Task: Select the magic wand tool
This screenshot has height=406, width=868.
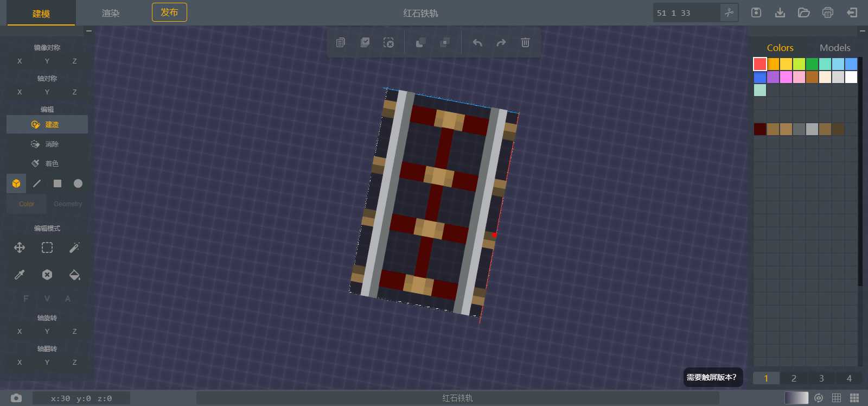Action: pos(75,248)
